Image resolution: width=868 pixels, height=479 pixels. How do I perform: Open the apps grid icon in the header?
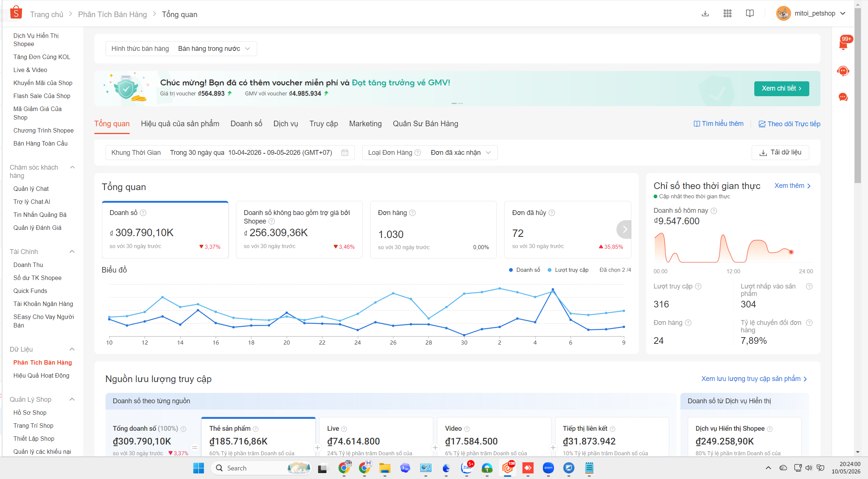pos(728,14)
